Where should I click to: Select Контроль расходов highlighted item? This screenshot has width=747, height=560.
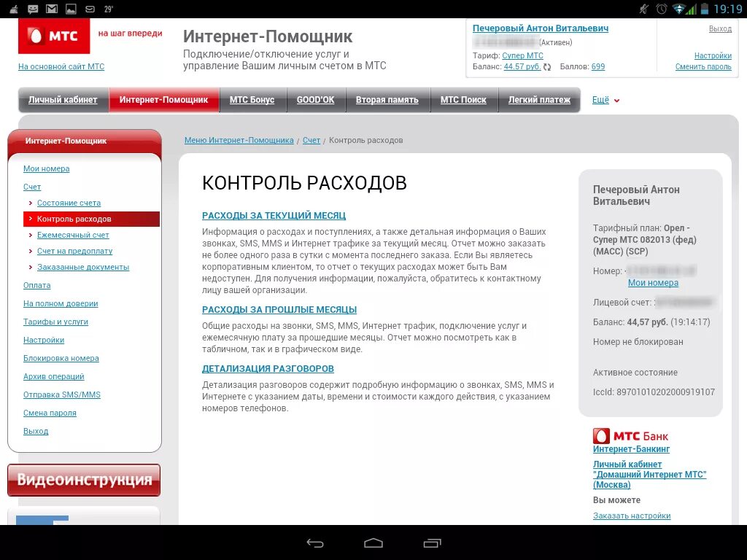[91, 219]
